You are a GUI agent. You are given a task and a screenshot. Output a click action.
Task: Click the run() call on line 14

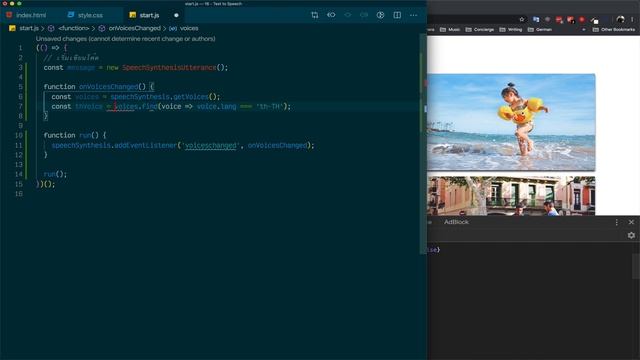click(x=55, y=174)
